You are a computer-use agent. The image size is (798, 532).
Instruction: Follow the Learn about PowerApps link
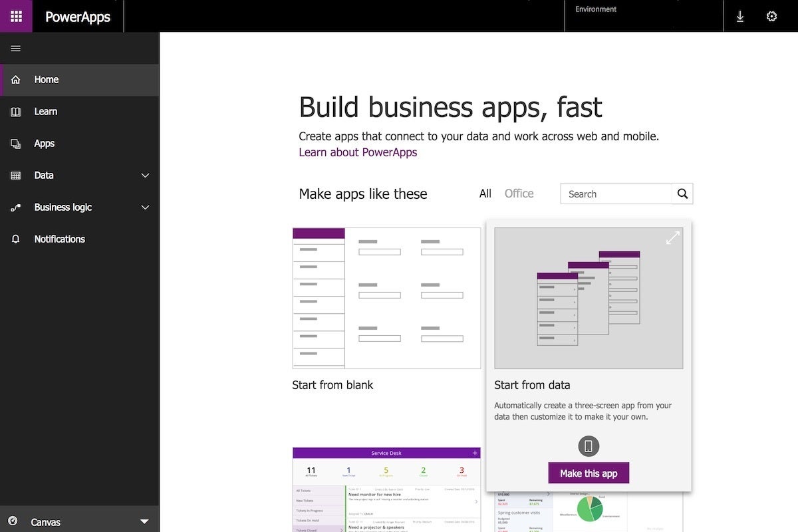pos(358,152)
